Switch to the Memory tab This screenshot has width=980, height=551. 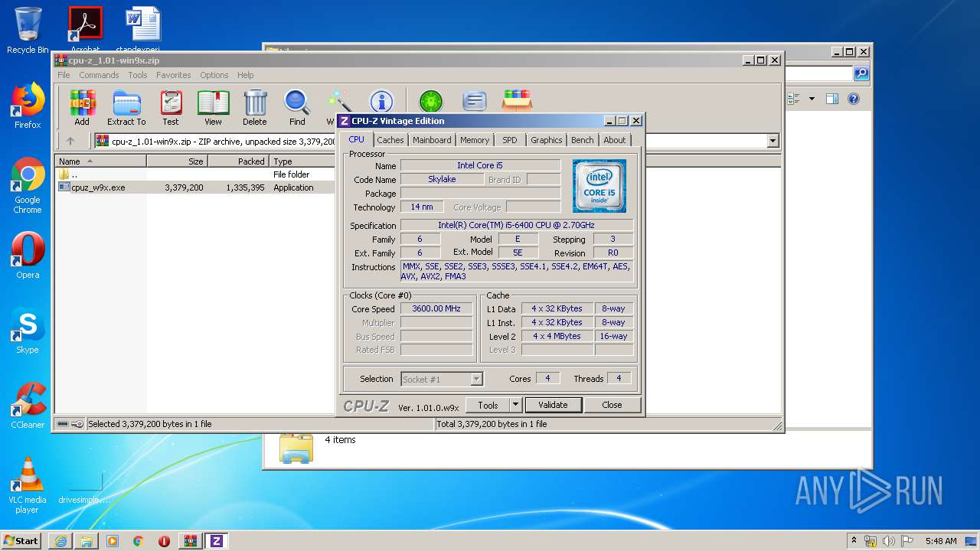pos(475,140)
